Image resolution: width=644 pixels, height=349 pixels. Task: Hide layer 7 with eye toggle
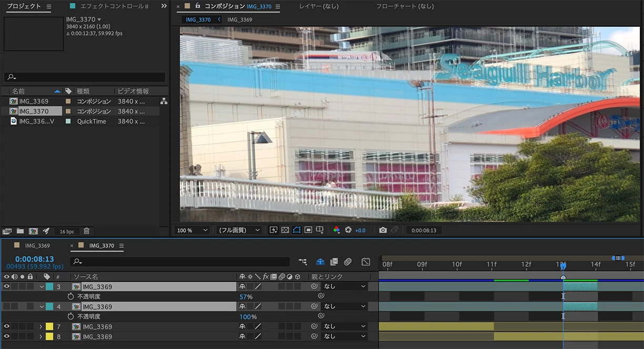(7, 326)
